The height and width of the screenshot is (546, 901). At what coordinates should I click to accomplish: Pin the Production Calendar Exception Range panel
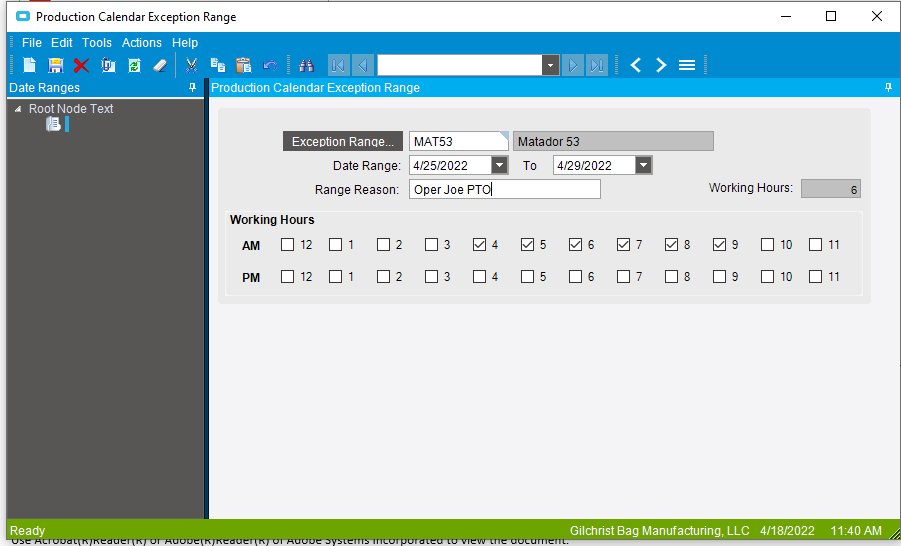[888, 87]
